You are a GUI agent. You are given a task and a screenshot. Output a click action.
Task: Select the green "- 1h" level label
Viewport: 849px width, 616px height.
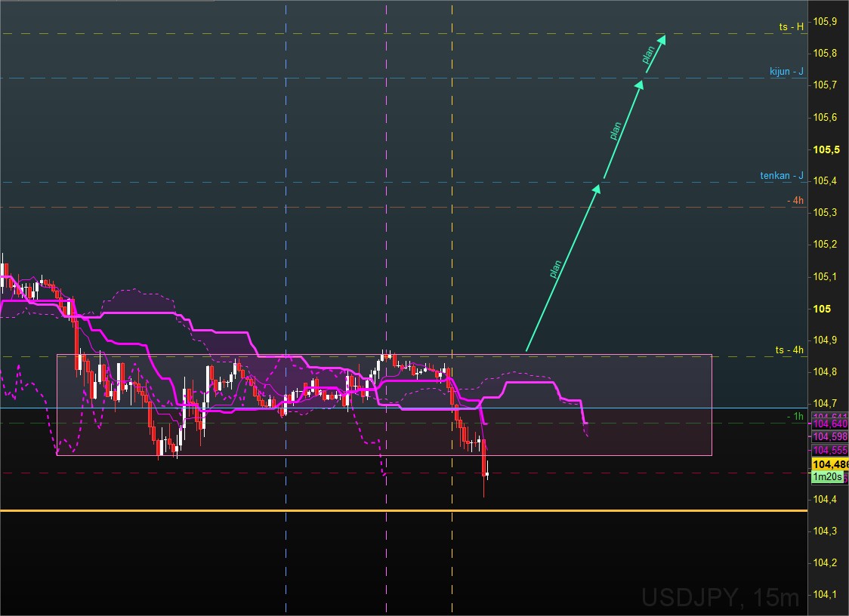point(795,416)
